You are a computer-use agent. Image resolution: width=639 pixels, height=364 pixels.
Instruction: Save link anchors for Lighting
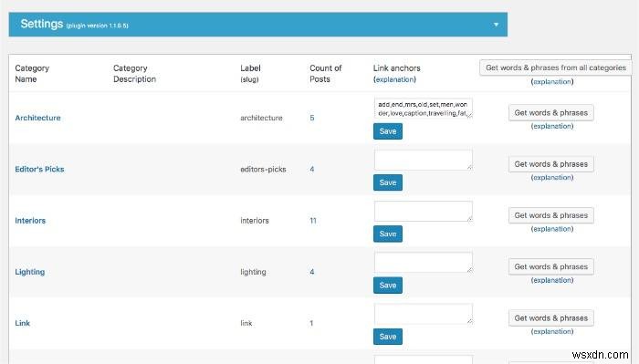(388, 285)
